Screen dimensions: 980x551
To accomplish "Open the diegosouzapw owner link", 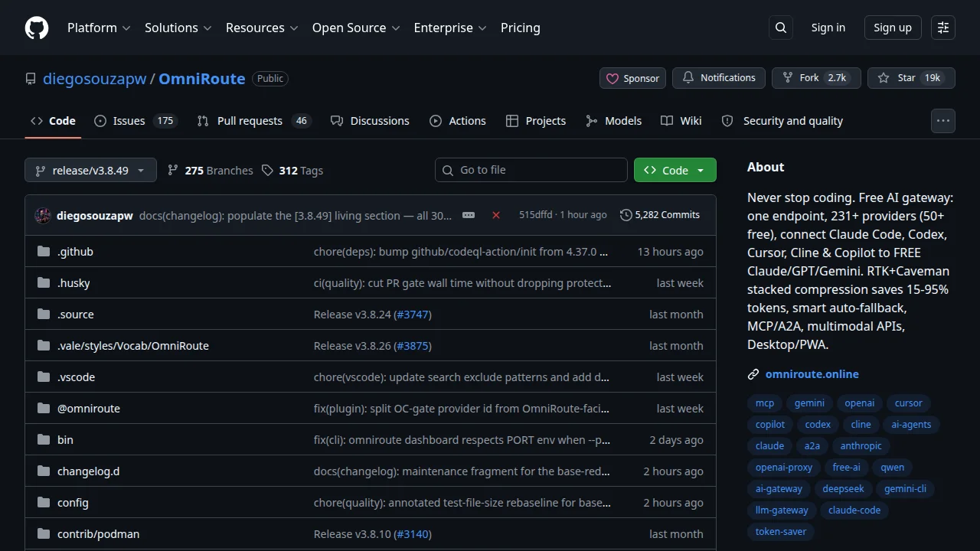I will point(95,79).
